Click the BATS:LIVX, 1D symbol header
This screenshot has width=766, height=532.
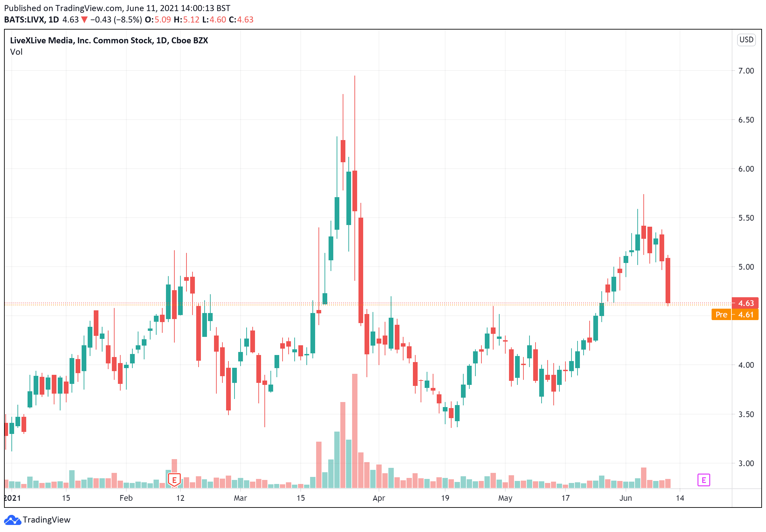31,20
